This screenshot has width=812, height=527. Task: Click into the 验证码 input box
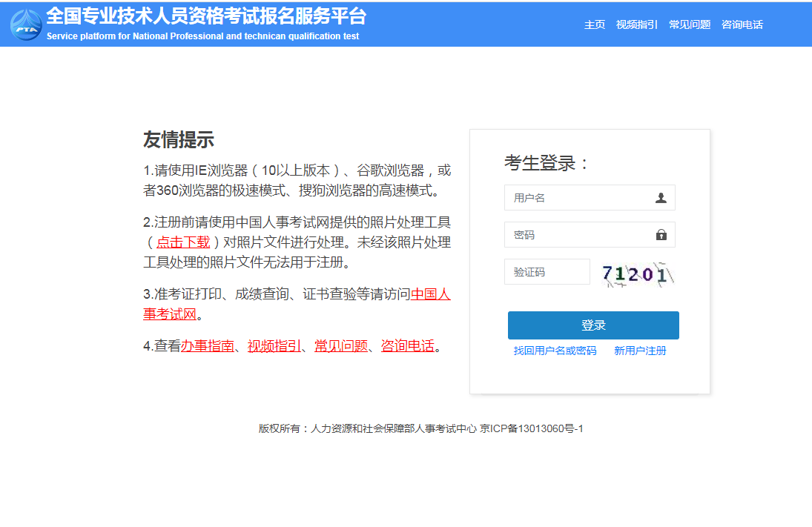[547, 272]
